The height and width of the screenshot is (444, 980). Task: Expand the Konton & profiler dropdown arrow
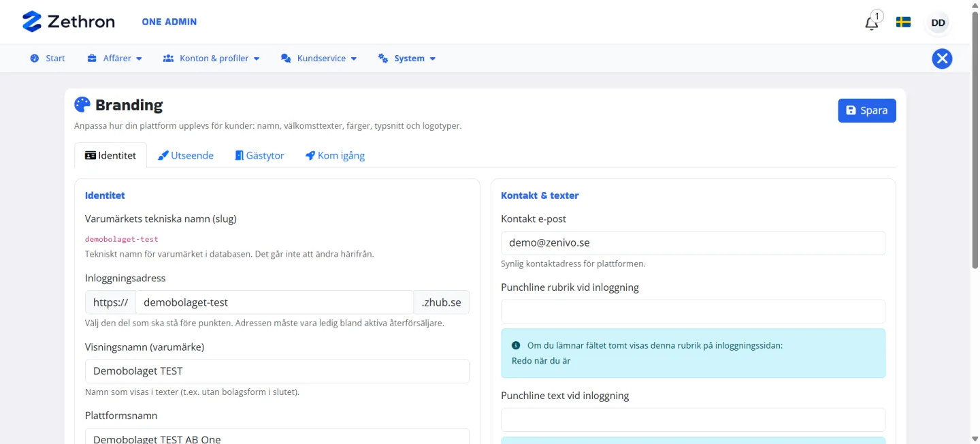click(257, 59)
